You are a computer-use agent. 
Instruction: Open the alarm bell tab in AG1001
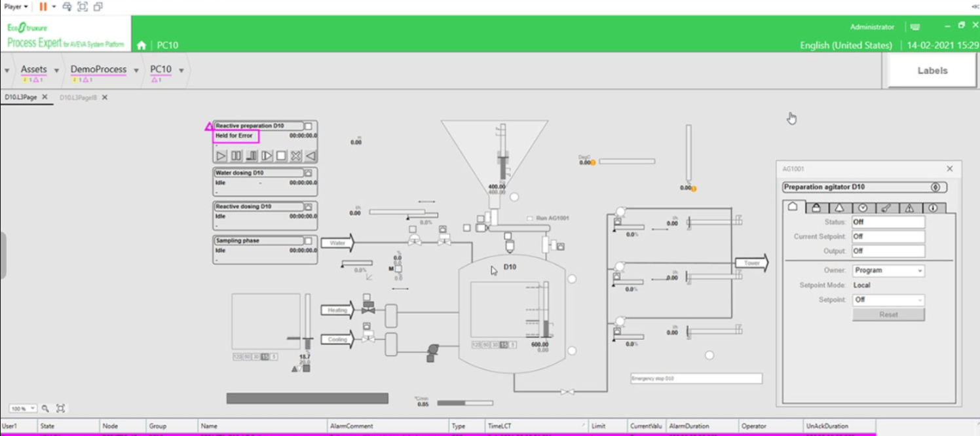[839, 208]
